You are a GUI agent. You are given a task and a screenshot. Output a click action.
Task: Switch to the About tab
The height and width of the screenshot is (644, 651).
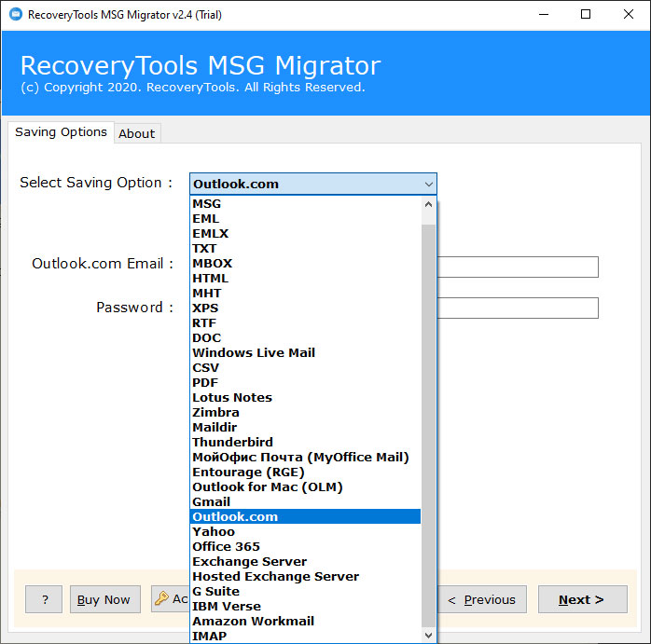[136, 133]
